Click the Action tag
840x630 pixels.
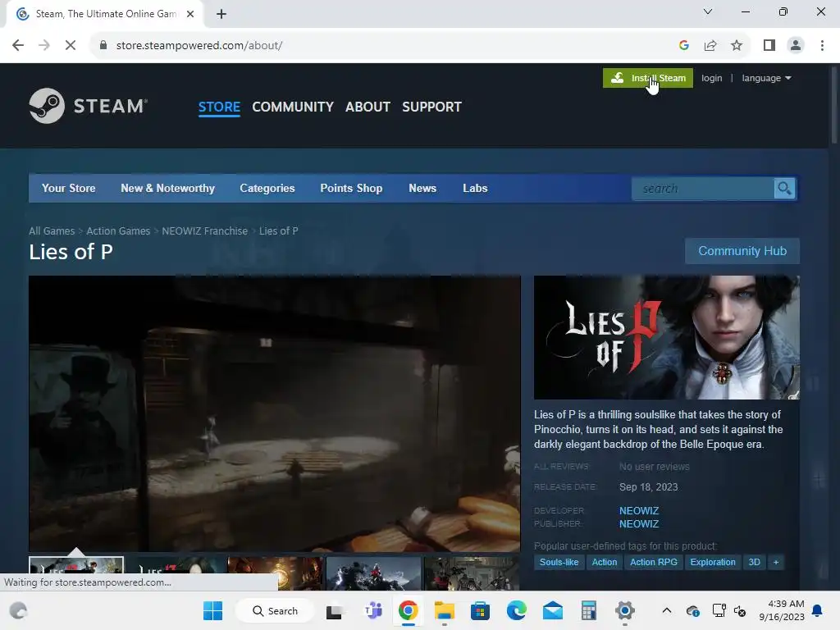605,562
